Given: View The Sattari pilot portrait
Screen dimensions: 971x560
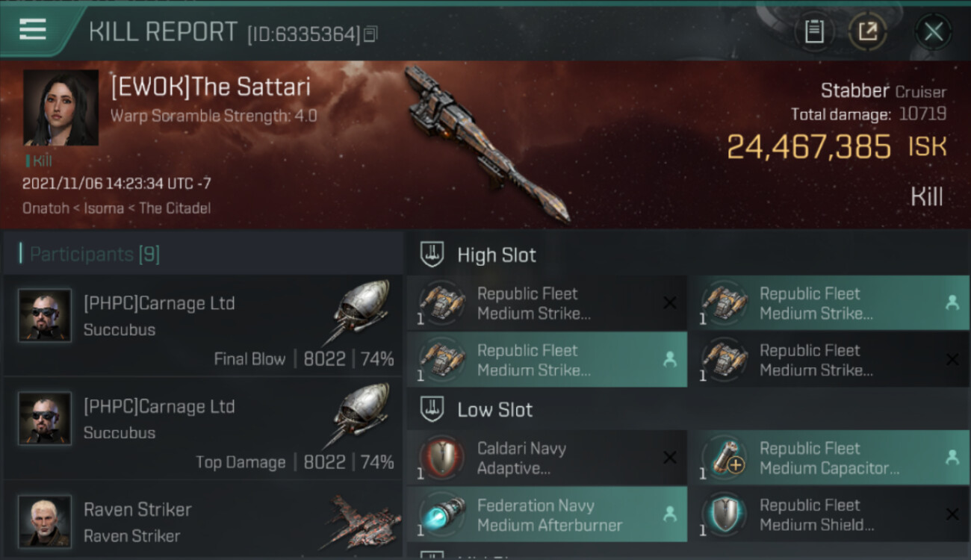Looking at the screenshot, I should tap(61, 108).
